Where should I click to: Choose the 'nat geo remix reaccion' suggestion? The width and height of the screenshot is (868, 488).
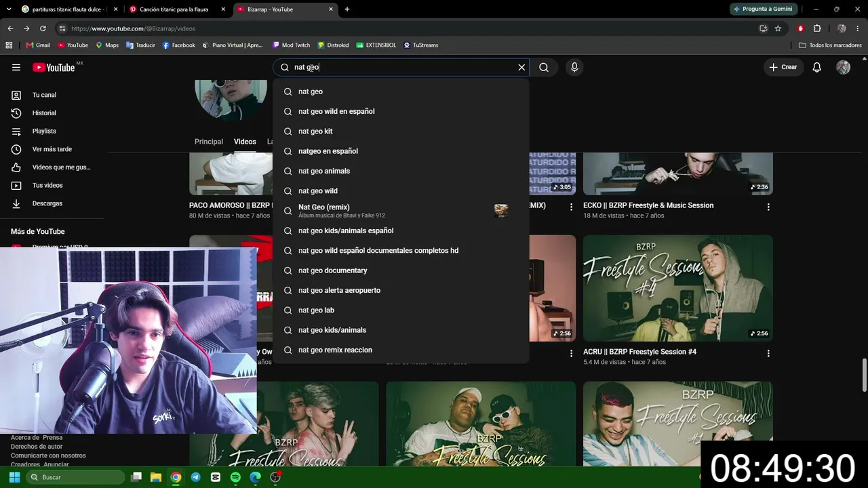[x=401, y=350]
